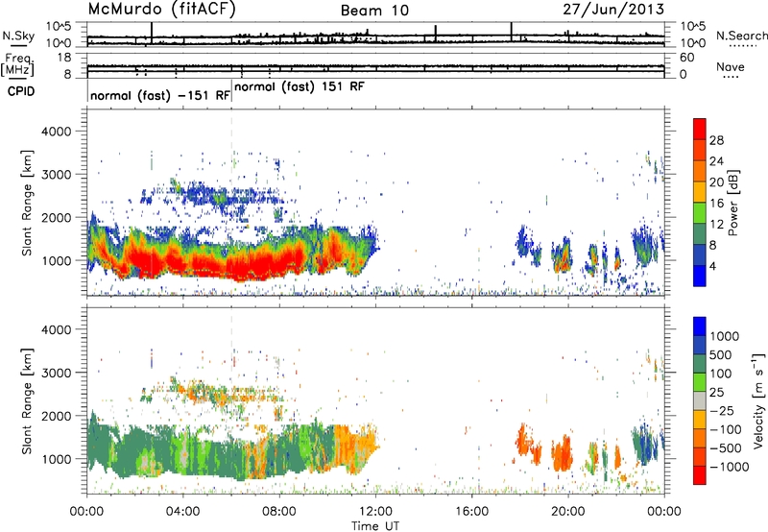768x532 pixels.
Task: Click the '28' tick on Power colorbar
Action: pos(716,140)
